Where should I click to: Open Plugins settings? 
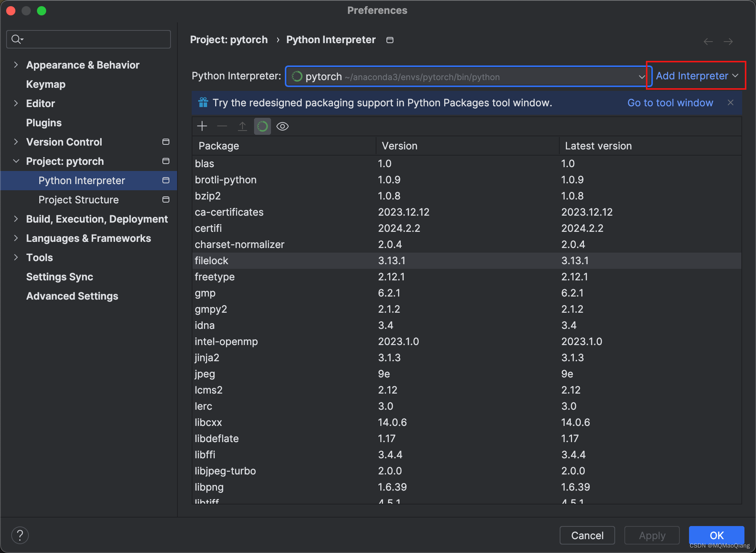[44, 123]
